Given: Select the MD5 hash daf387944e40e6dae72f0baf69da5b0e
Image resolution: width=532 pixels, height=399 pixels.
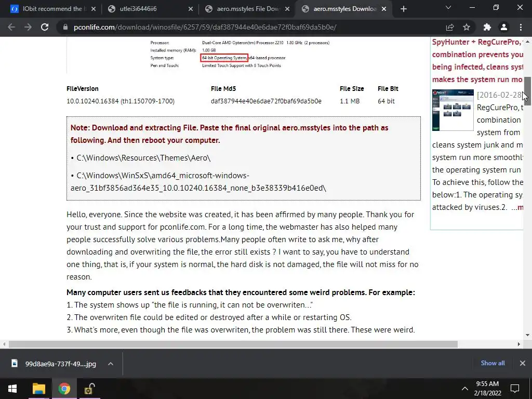Looking at the screenshot, I should [266, 101].
